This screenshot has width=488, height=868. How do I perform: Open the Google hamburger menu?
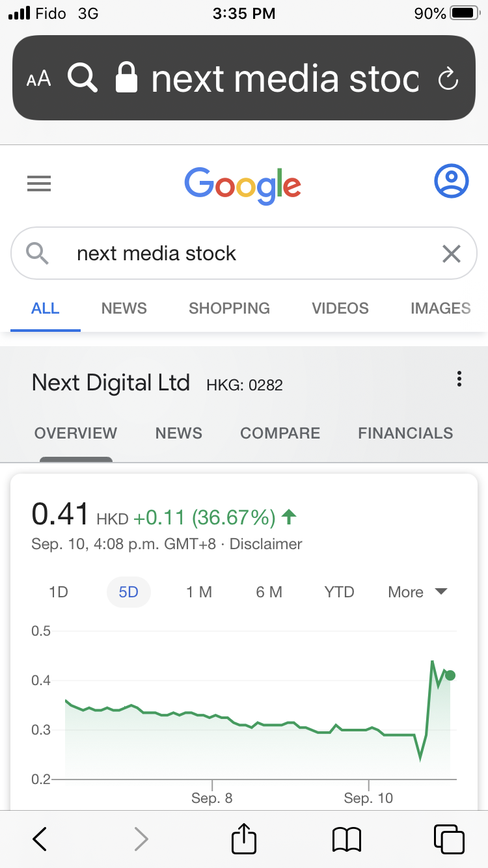(39, 184)
